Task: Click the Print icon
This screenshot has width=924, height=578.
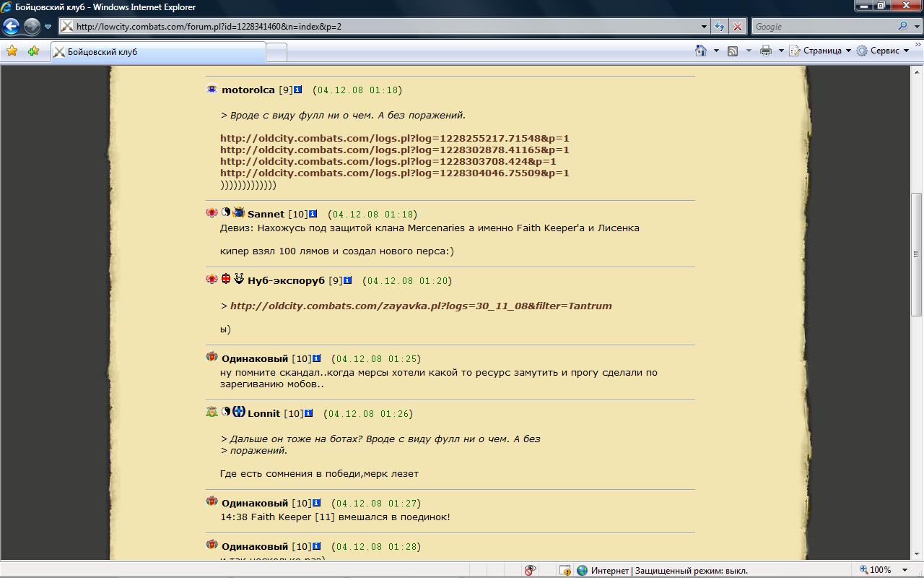Action: [766, 51]
